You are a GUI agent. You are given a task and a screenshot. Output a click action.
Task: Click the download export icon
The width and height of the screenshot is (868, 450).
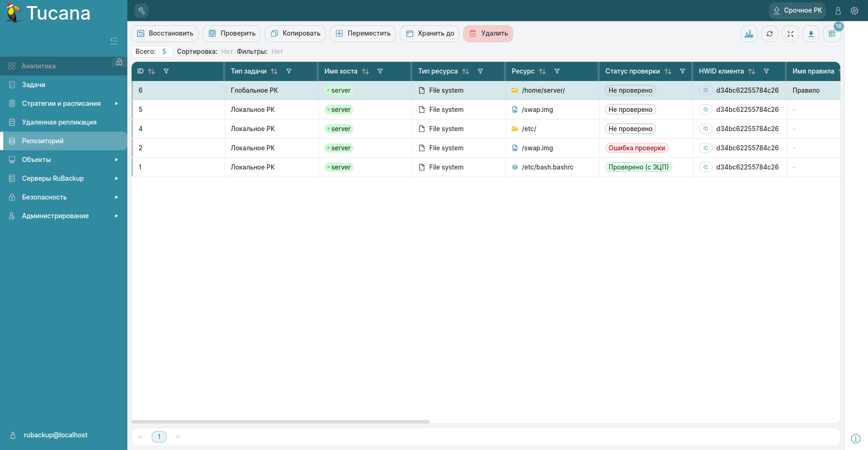point(811,34)
